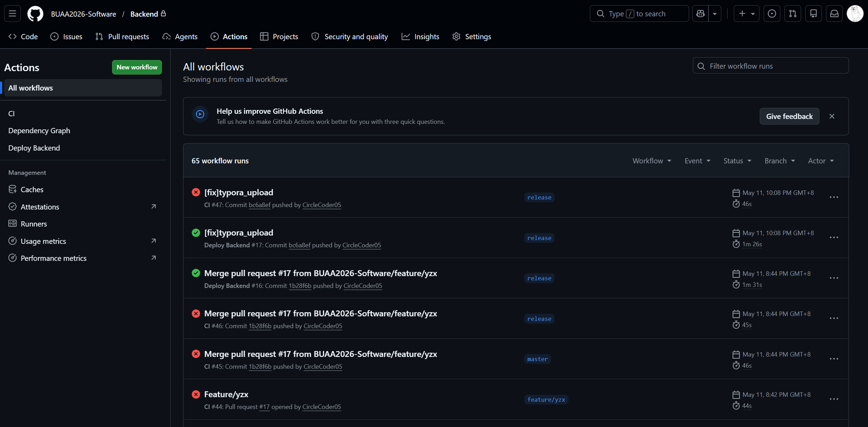The width and height of the screenshot is (868, 427).
Task: Click the New workflow button
Action: pos(137,67)
